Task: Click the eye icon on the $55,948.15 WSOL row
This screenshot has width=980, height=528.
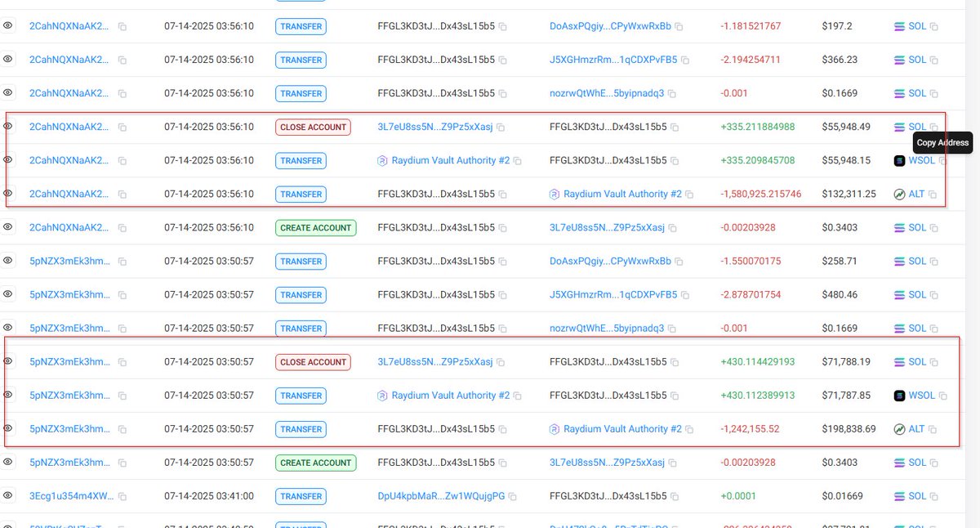Action: pyautogui.click(x=7, y=160)
